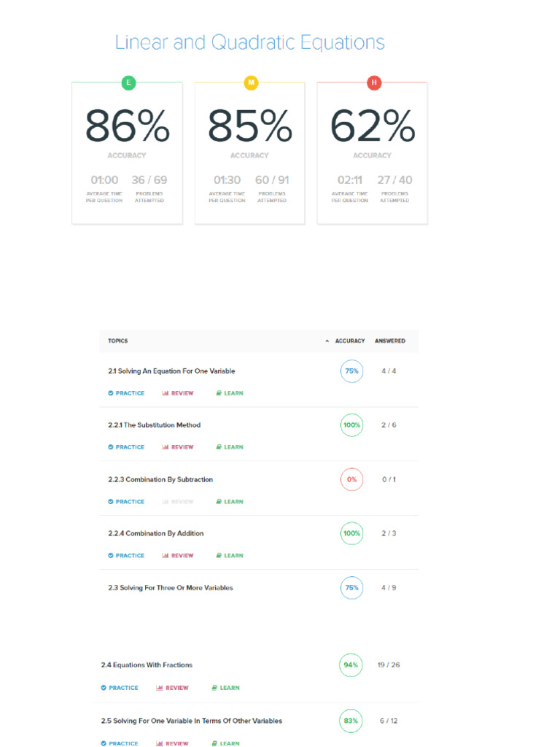The width and height of the screenshot is (560, 747).
Task: Select the 86% easy accuracy card
Action: (x=128, y=153)
